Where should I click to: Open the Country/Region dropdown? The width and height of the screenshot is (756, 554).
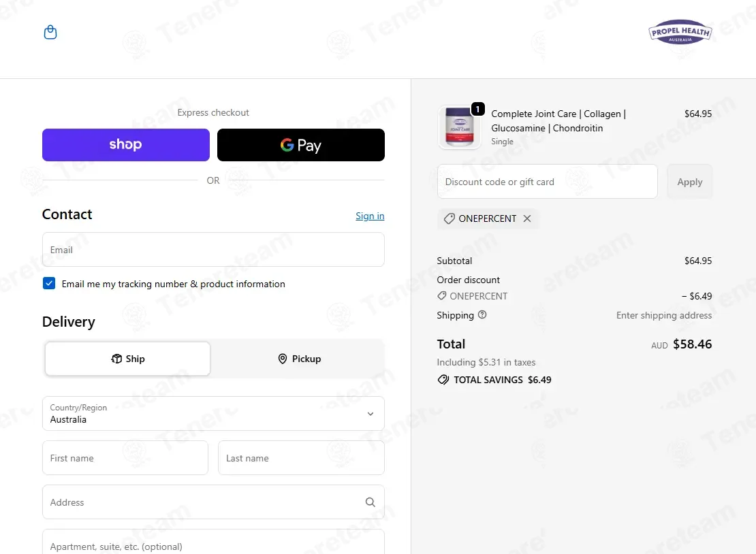[213, 413]
